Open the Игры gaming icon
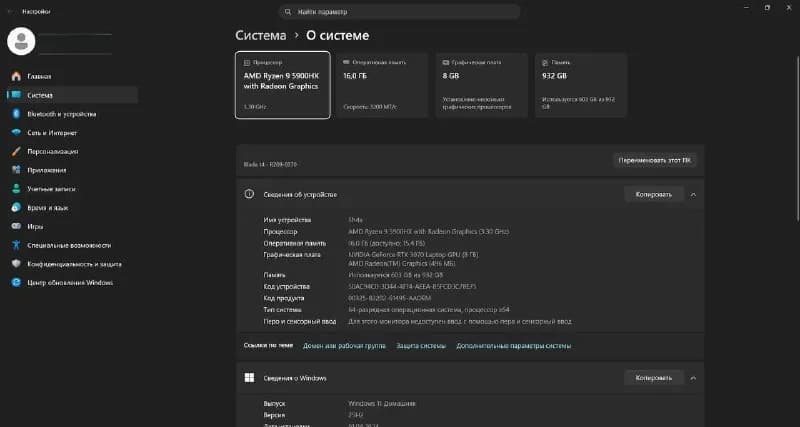The width and height of the screenshot is (800, 427). point(16,226)
